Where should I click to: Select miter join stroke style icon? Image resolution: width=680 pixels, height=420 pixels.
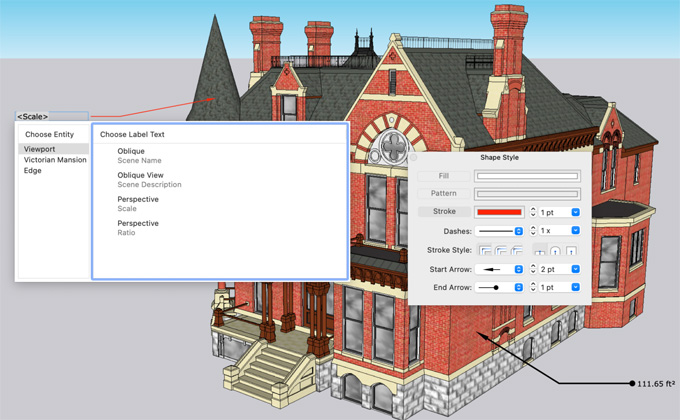[485, 250]
